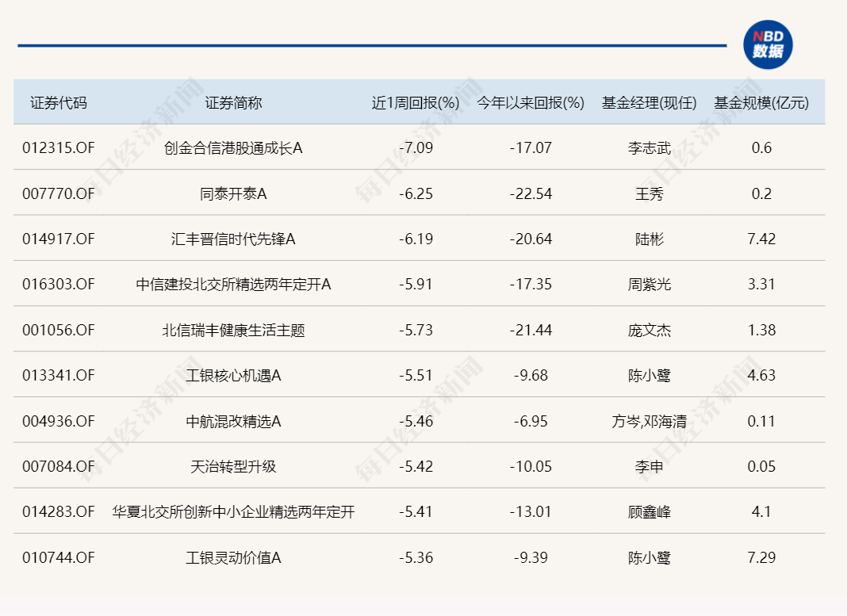The height and width of the screenshot is (616, 847).
Task: Click fund size value 0.11
Action: coord(761,422)
